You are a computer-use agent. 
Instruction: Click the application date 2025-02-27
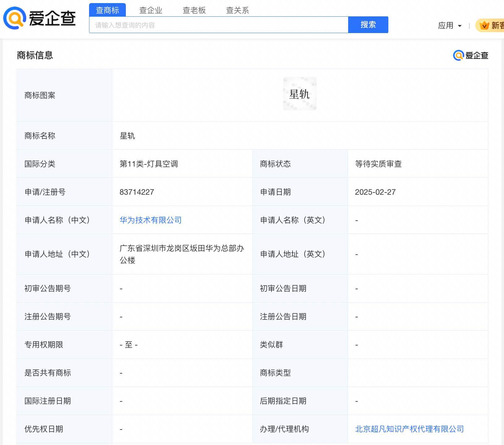[x=375, y=192]
